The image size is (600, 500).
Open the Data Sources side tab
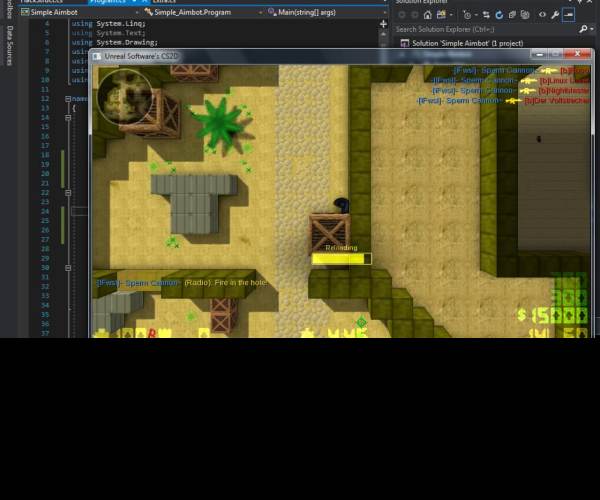tap(10, 46)
